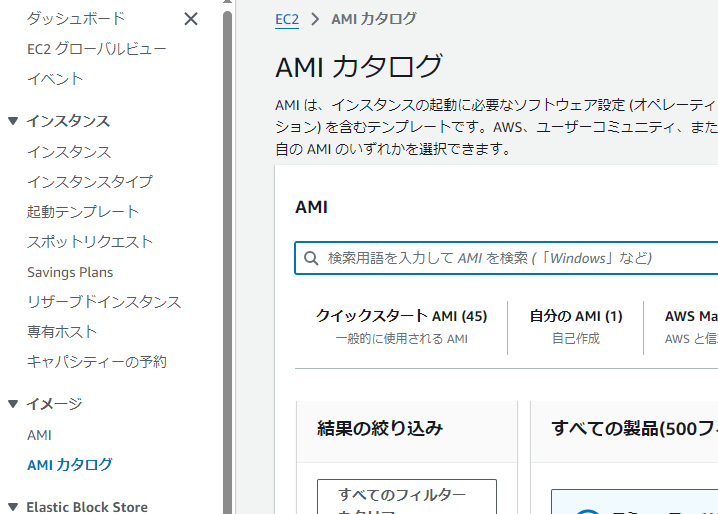Open 起動テンプレート page

[x=83, y=212]
